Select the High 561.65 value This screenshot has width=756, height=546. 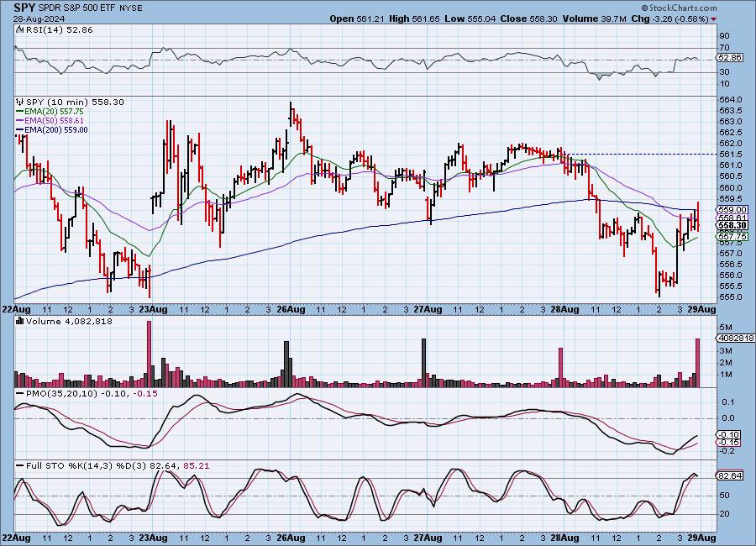point(414,18)
